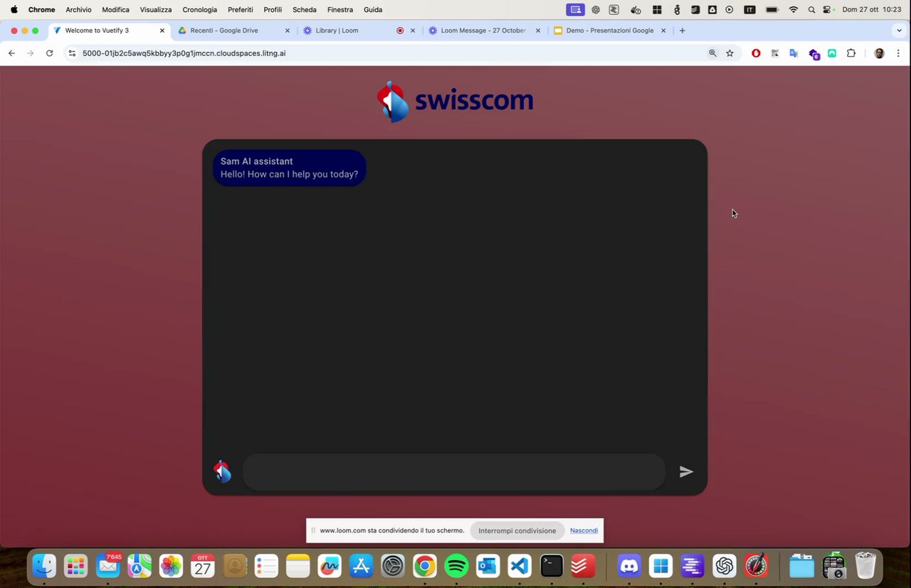Open a new browser tab
The width and height of the screenshot is (911, 588).
pos(683,31)
